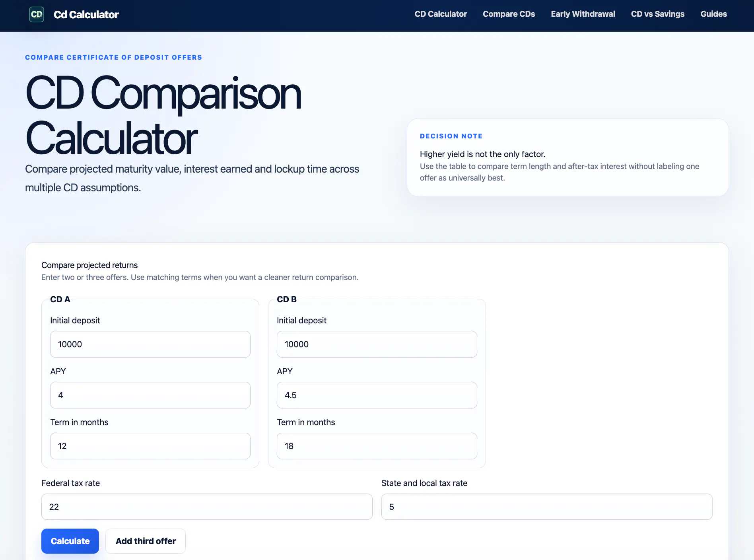This screenshot has width=754, height=560.
Task: Click the 'CD A' fieldset legend
Action: [60, 299]
